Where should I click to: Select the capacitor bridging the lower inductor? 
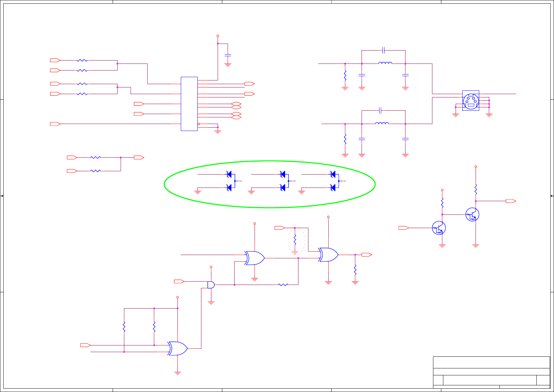tap(380, 110)
